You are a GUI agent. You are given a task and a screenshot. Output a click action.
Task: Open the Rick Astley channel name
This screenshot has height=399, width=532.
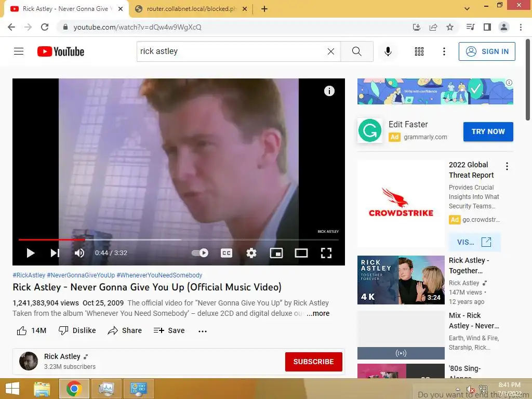tap(62, 356)
